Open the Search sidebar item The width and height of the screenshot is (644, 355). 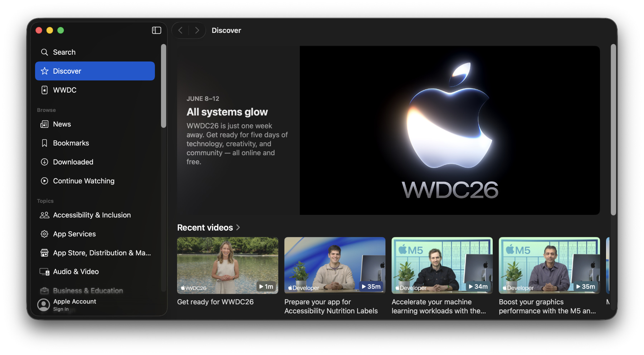coord(95,52)
